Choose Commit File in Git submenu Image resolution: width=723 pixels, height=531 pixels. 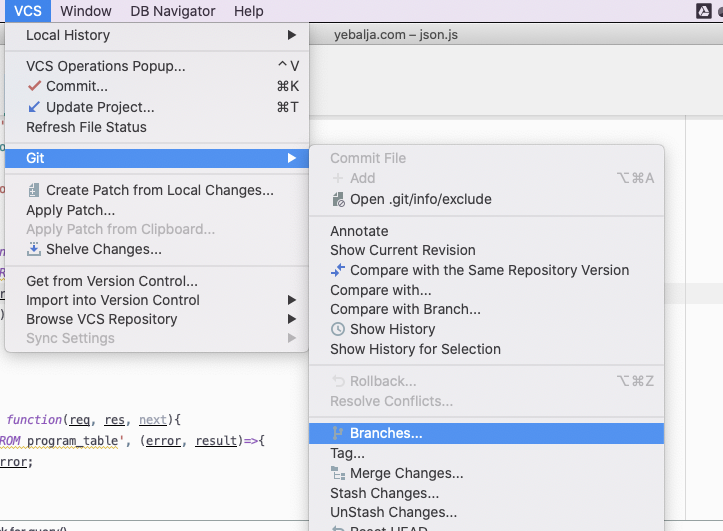[x=486, y=158]
